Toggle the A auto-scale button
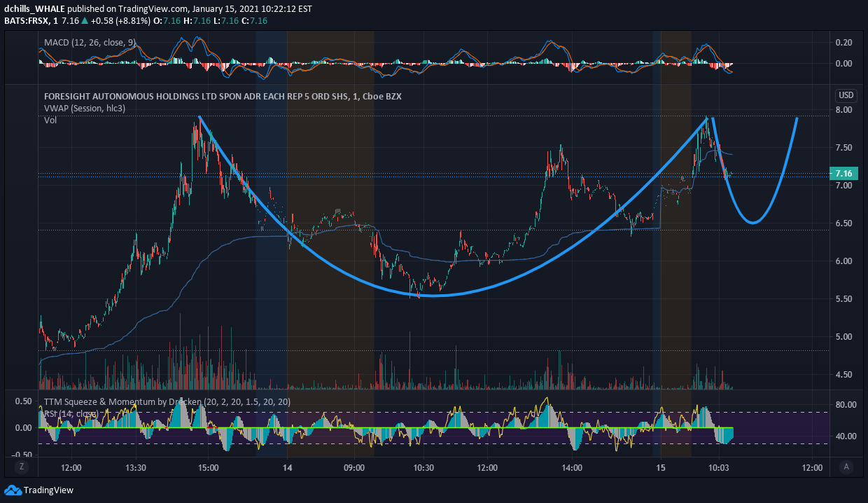This screenshot has width=868, height=503. click(x=846, y=467)
